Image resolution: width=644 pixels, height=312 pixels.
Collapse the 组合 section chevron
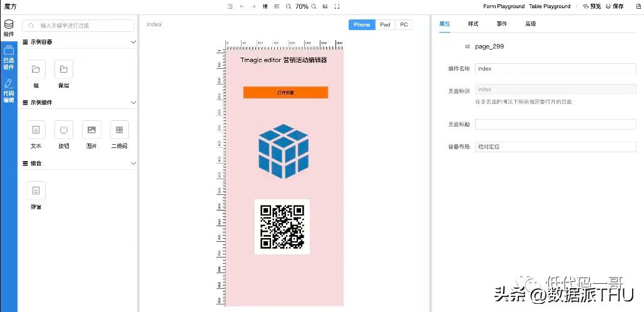click(x=133, y=163)
